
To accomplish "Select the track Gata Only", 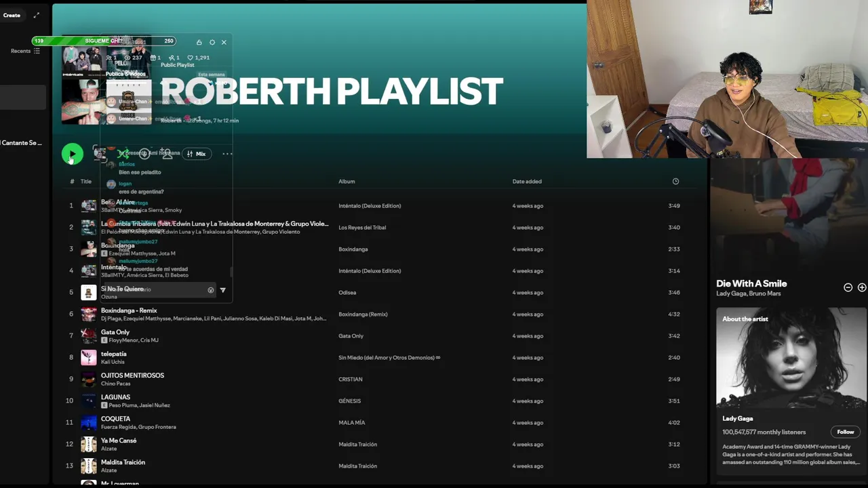I will [x=115, y=332].
